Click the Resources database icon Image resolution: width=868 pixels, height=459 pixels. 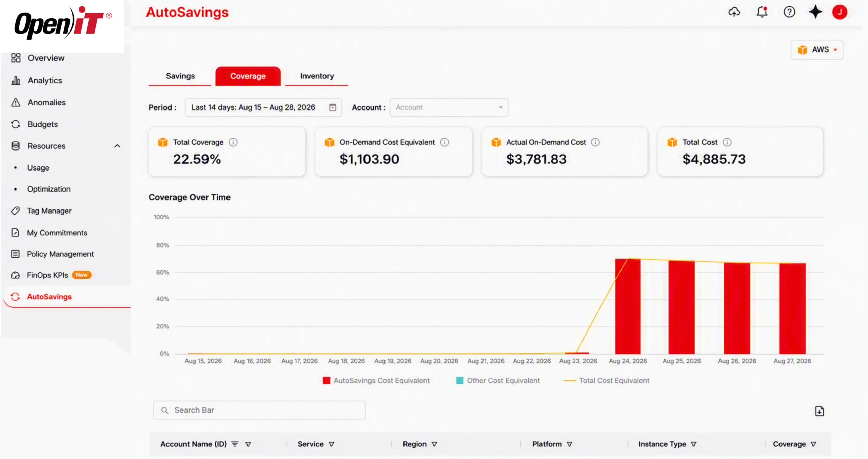[16, 146]
